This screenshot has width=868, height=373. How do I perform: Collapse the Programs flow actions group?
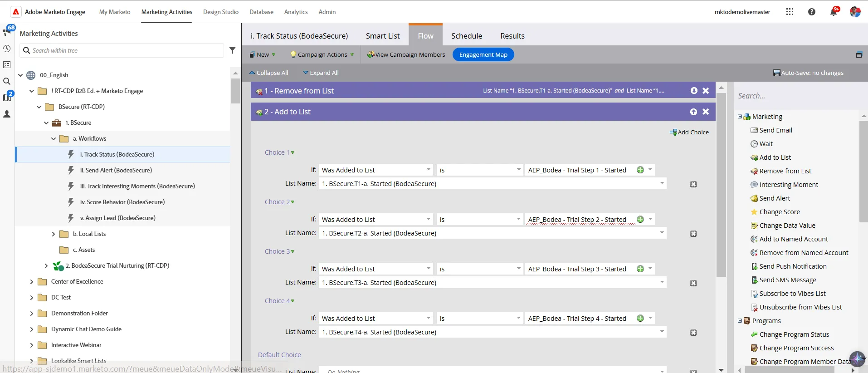click(740, 321)
